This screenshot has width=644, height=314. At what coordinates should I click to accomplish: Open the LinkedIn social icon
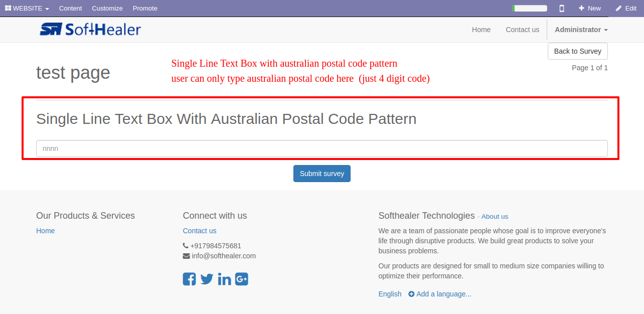pos(225,279)
